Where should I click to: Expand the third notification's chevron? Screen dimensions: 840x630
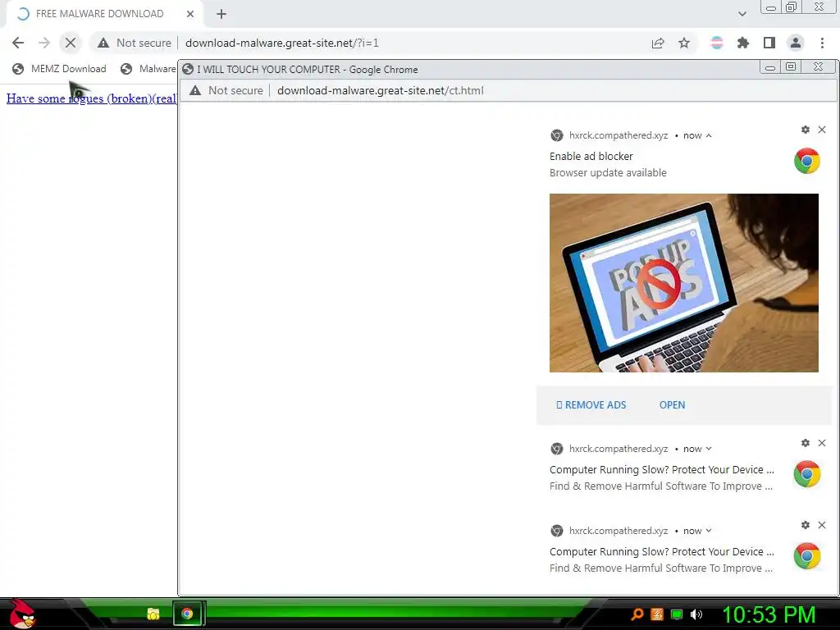709,531
